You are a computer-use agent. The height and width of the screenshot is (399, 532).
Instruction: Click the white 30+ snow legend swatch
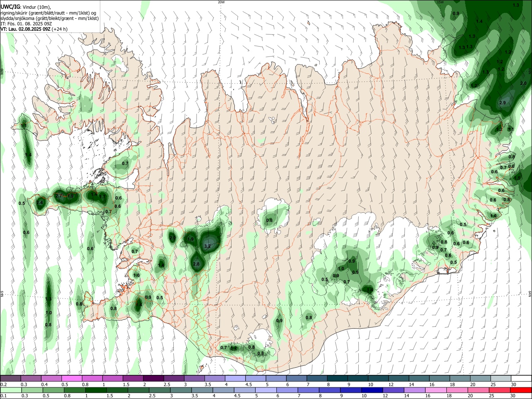520,378
